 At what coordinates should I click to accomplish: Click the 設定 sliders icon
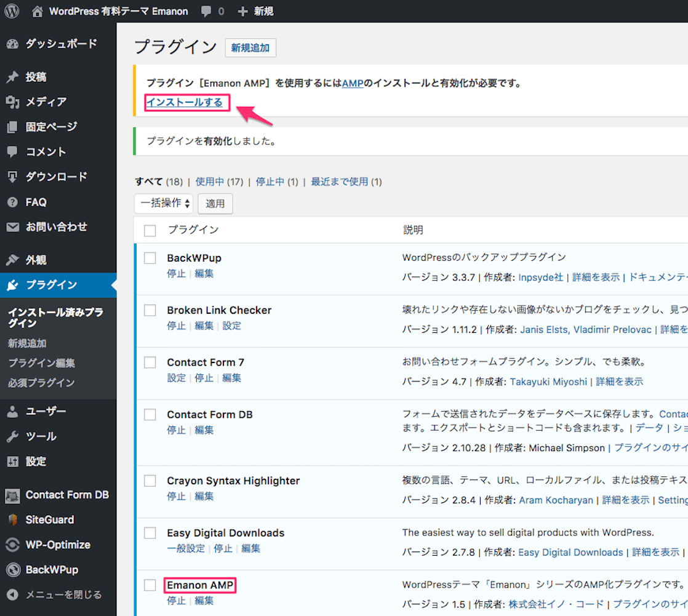(x=13, y=462)
